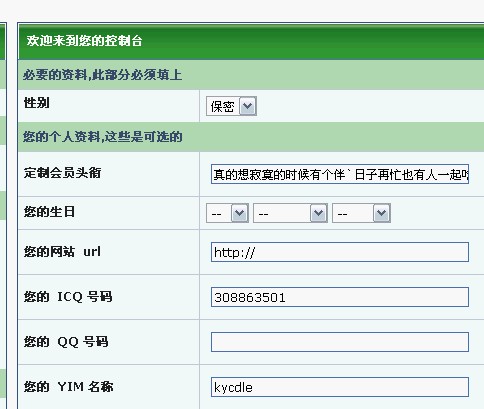
Task: Click the 定制会员头衔 label
Action: pos(62,173)
